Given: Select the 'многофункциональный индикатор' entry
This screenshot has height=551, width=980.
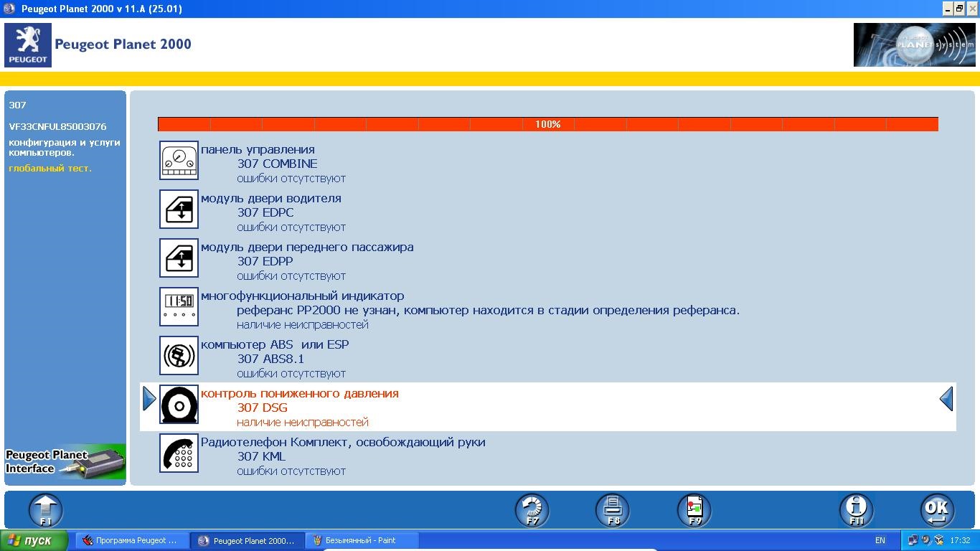Looking at the screenshot, I should tap(302, 296).
